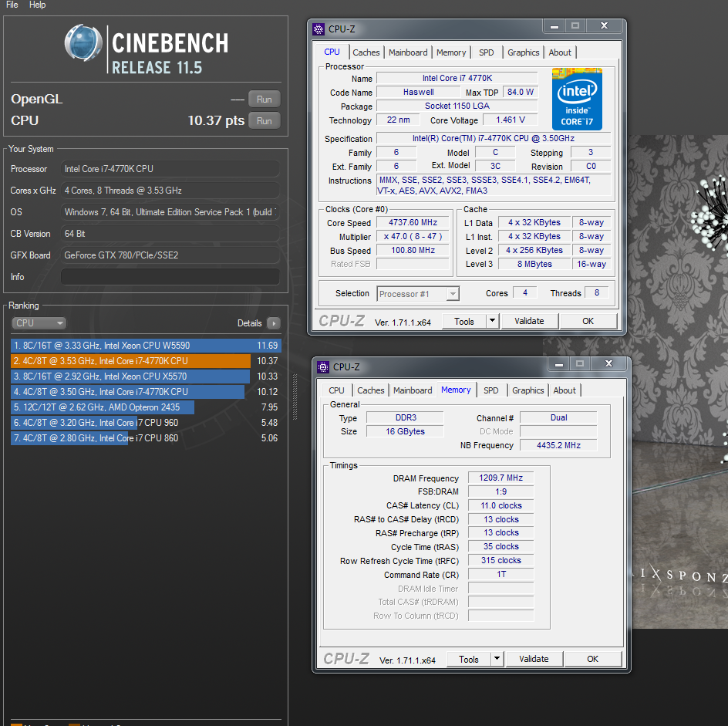Minimize the lower CPU-Z Memory window

coord(558,363)
